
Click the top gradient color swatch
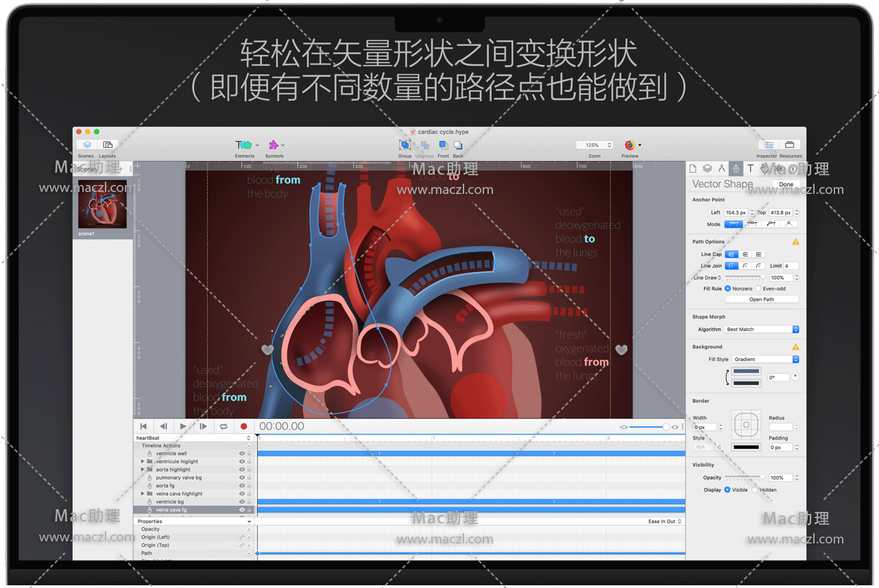[x=746, y=371]
